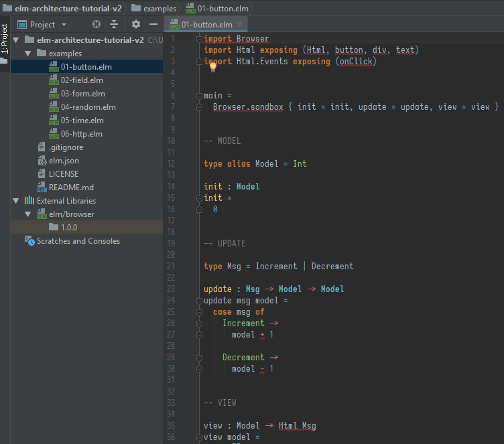The image size is (504, 444).
Task: Click the '-- VIEW' comment
Action: coord(220,403)
